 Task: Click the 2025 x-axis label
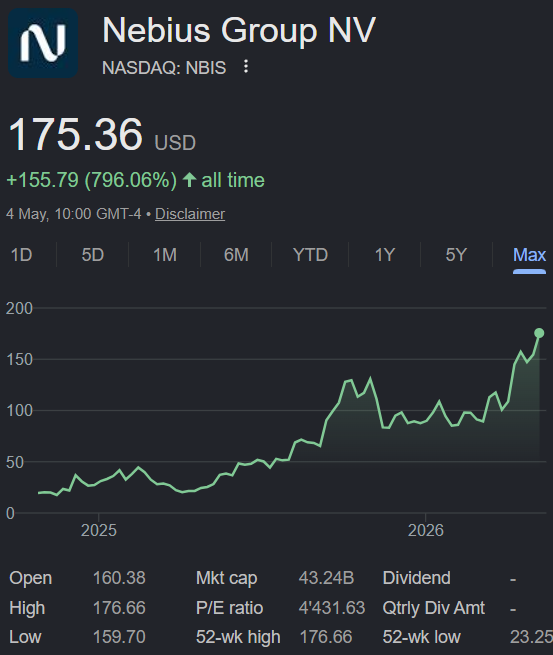point(99,531)
